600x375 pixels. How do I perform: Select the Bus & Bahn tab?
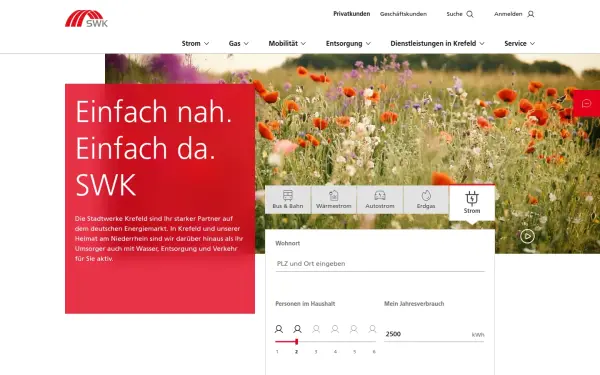tap(288, 200)
